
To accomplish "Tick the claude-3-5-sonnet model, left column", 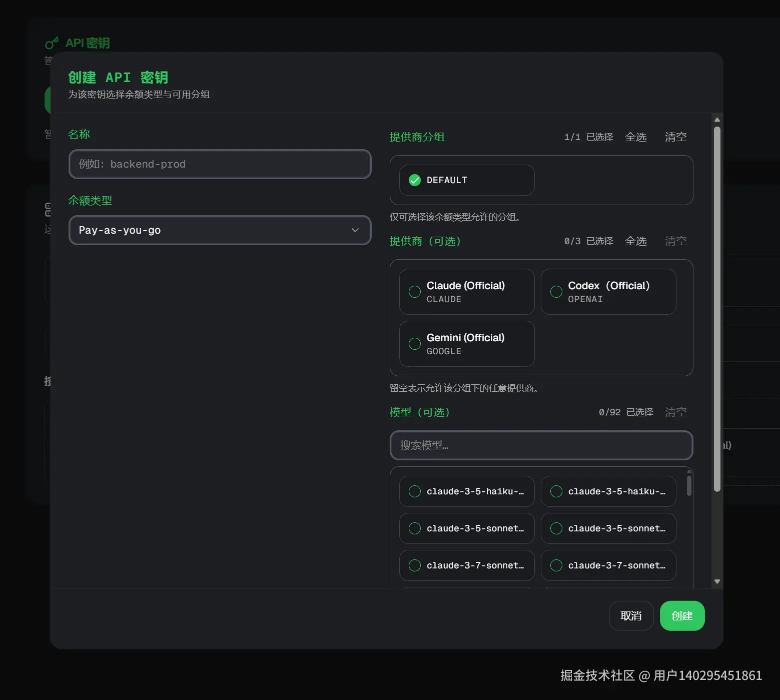I will (x=467, y=528).
